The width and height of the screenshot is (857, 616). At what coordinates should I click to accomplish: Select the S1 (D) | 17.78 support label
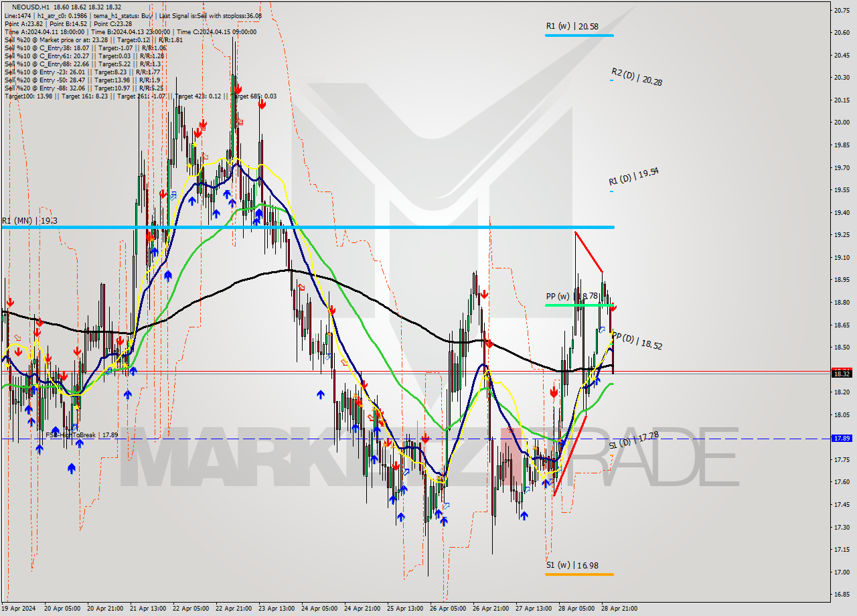pos(634,440)
